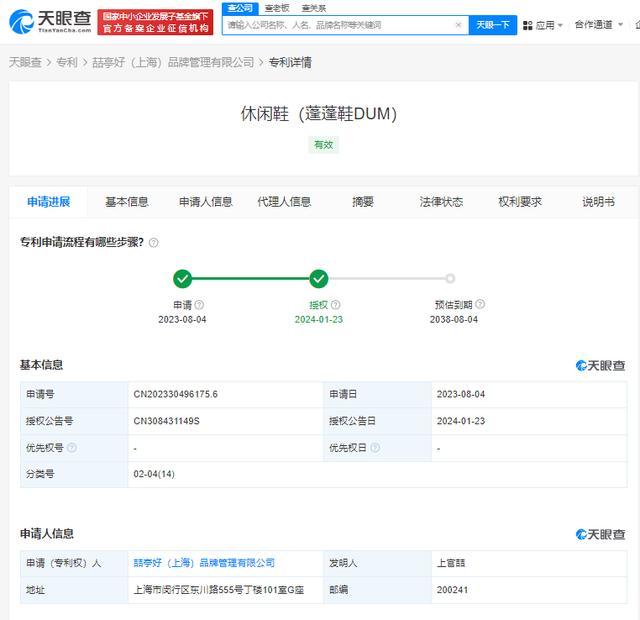Focus the company name search input field
640x620 pixels.
click(335, 25)
